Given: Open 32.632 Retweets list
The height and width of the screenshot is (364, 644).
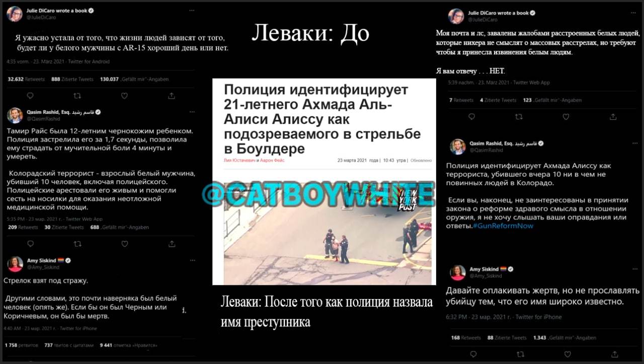Looking at the screenshot, I should 26,79.
